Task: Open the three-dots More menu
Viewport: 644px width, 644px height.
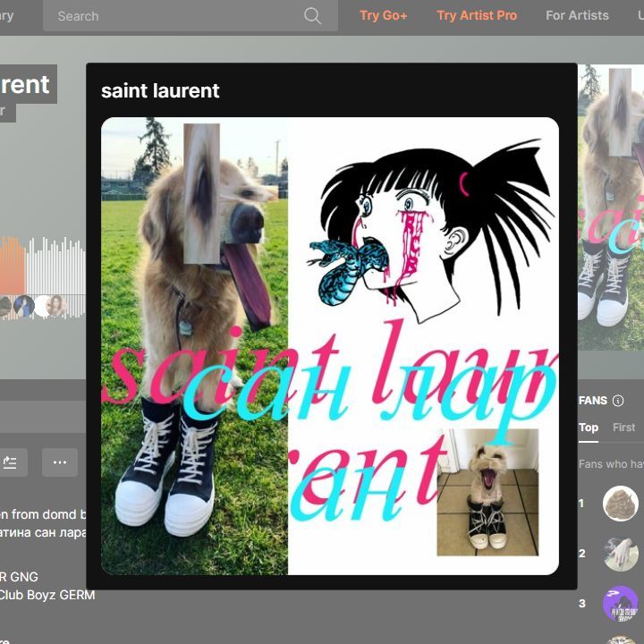Action: tap(60, 462)
